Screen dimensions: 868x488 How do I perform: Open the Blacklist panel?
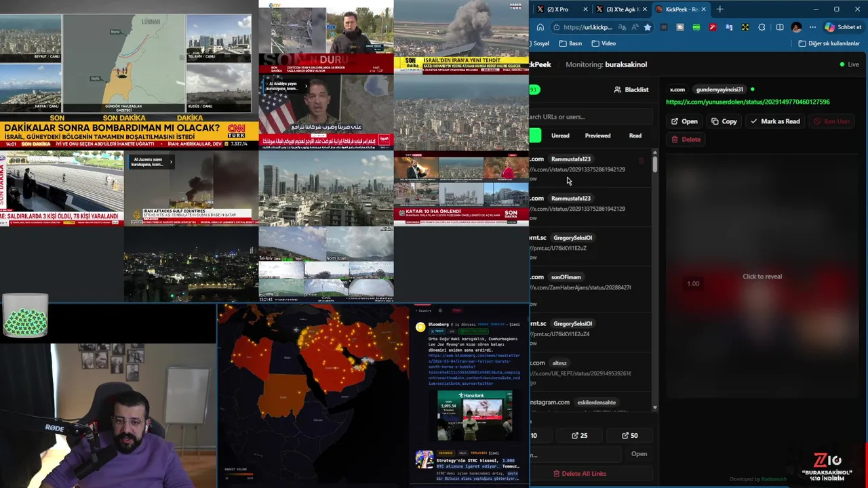(631, 89)
